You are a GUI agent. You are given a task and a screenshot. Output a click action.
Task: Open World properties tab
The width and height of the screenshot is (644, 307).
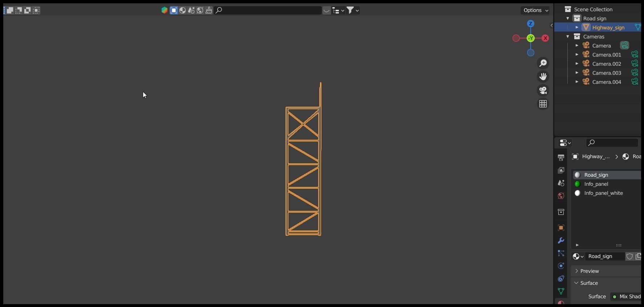[x=561, y=196]
